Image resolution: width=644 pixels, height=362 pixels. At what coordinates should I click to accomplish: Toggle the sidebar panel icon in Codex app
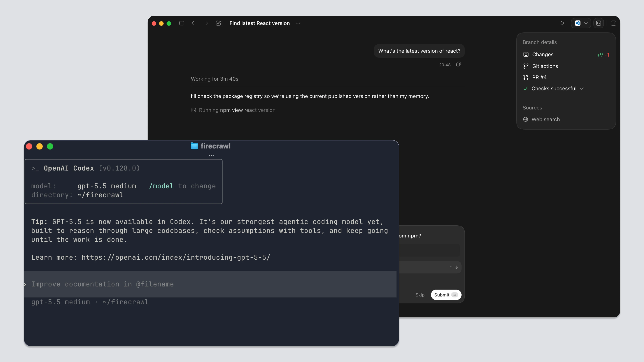click(x=182, y=23)
